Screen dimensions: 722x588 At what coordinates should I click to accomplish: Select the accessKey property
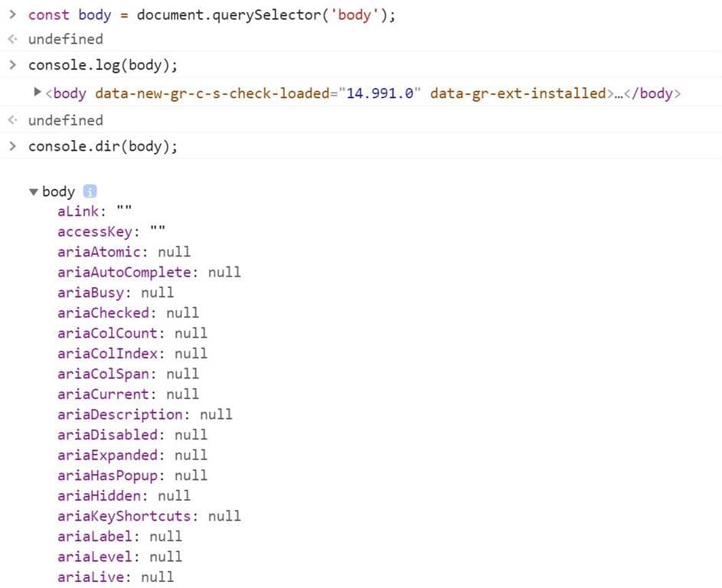[x=112, y=232]
